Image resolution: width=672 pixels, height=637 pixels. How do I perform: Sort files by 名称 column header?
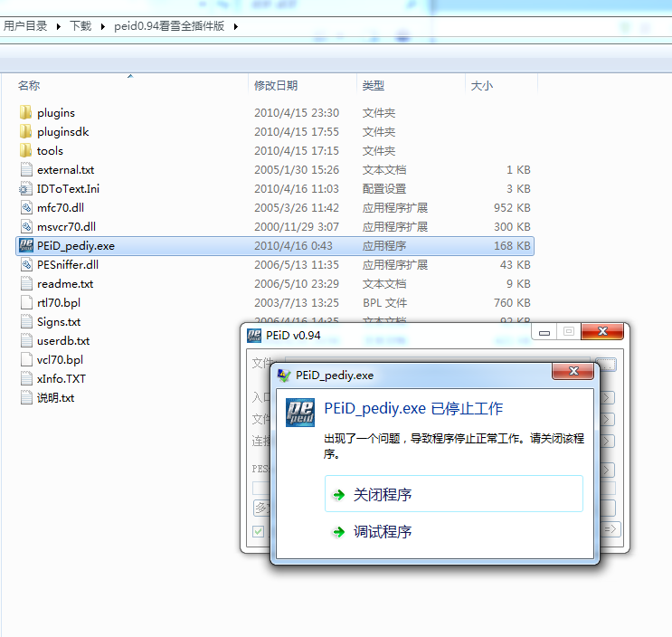coord(29,85)
